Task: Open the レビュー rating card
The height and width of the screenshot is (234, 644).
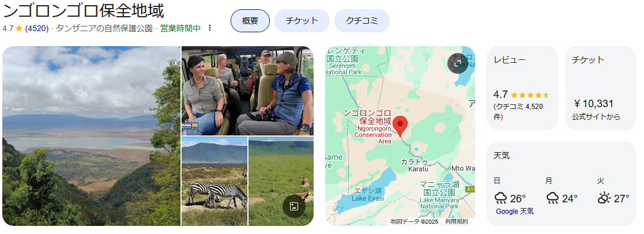Action: tap(522, 88)
